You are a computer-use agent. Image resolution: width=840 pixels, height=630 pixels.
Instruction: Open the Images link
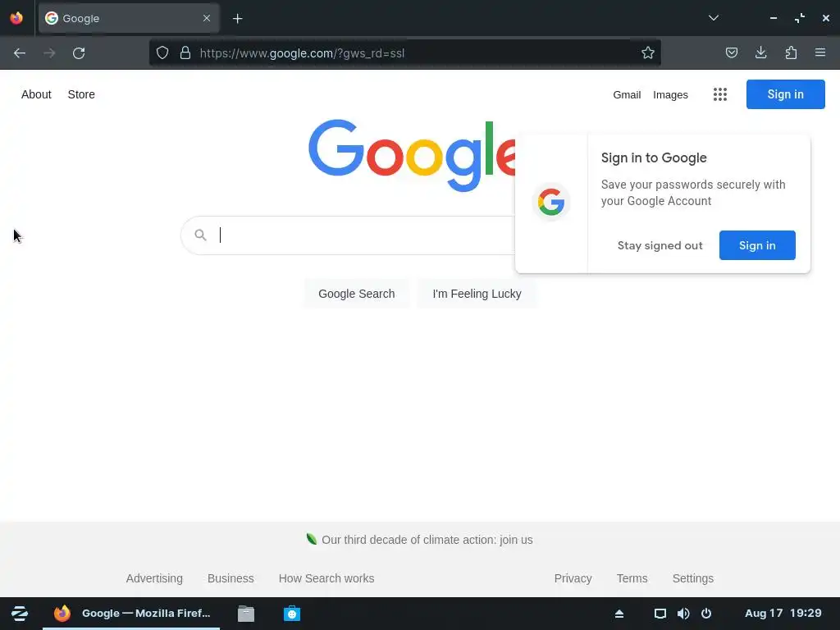pyautogui.click(x=670, y=95)
